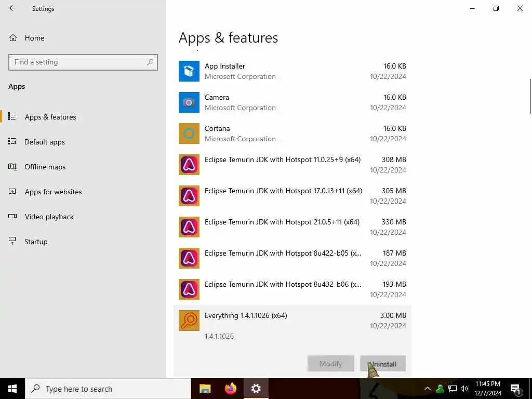Click the Temurin JDK 21.0.5+11 icon
The width and height of the screenshot is (532, 399).
point(189,228)
